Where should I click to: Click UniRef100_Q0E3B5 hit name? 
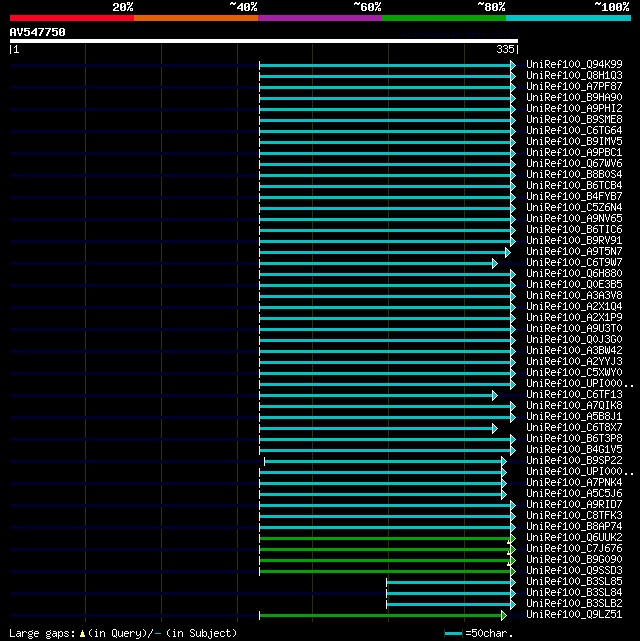click(574, 285)
